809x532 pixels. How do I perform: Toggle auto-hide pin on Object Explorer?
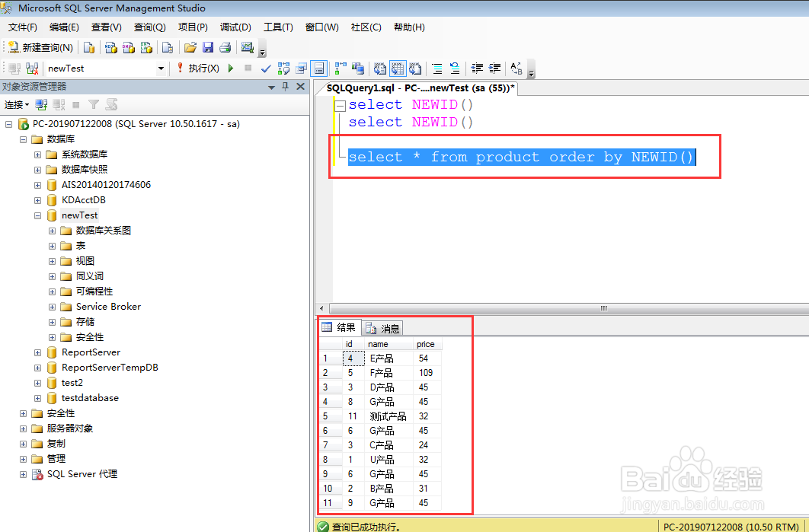click(286, 87)
